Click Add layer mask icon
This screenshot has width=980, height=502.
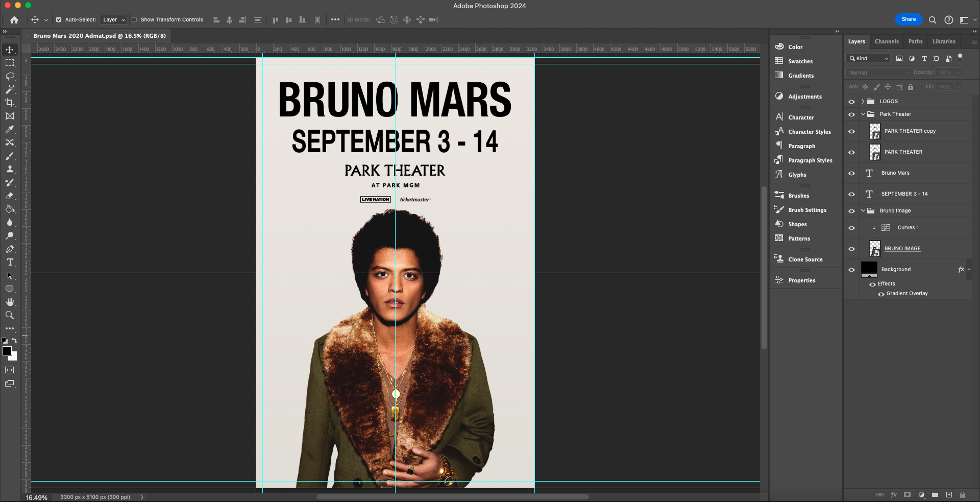pyautogui.click(x=907, y=494)
